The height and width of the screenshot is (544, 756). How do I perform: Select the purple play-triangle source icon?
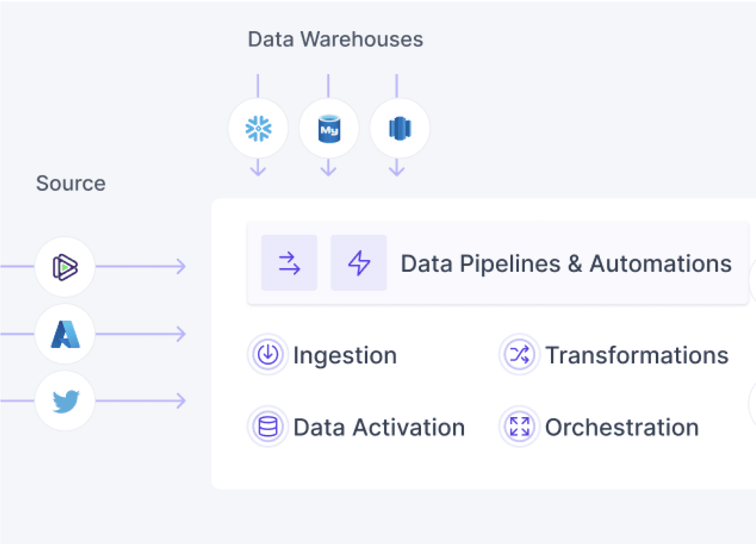tap(65, 267)
